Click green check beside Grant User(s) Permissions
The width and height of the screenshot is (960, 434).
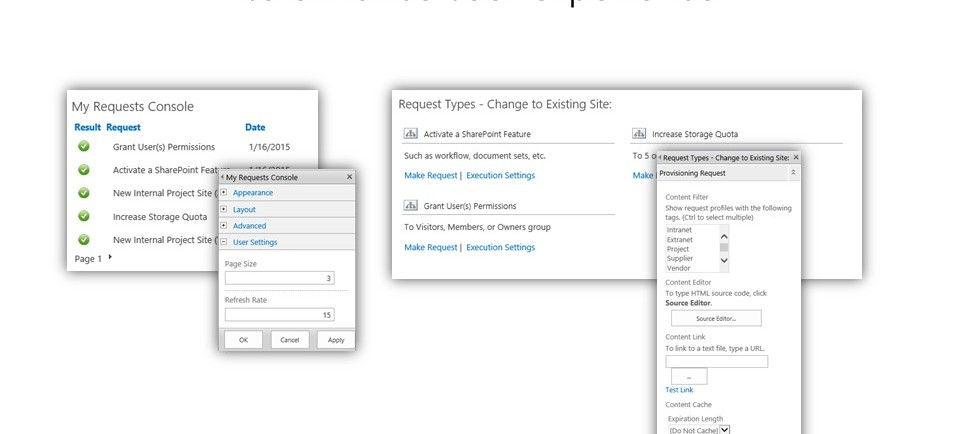click(84, 147)
